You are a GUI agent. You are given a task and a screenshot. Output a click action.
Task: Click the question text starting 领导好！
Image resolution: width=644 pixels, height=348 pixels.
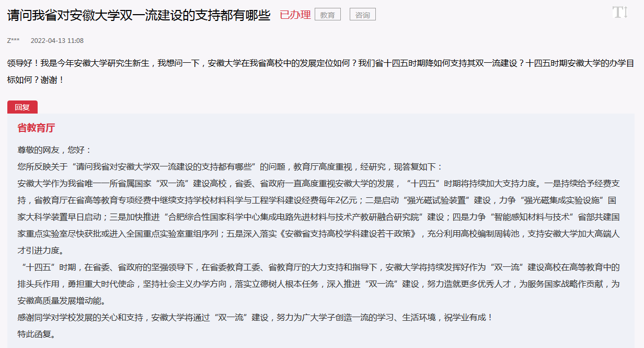[x=319, y=72]
